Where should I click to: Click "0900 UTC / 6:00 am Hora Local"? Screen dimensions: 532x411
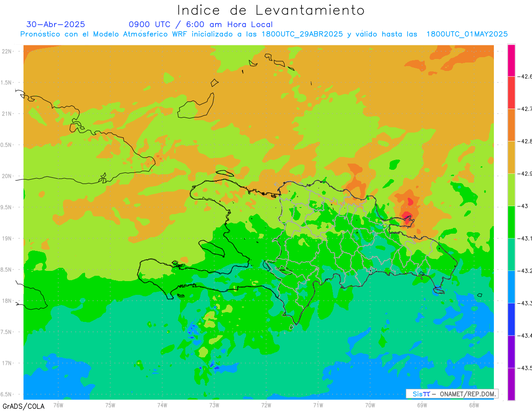[201, 24]
